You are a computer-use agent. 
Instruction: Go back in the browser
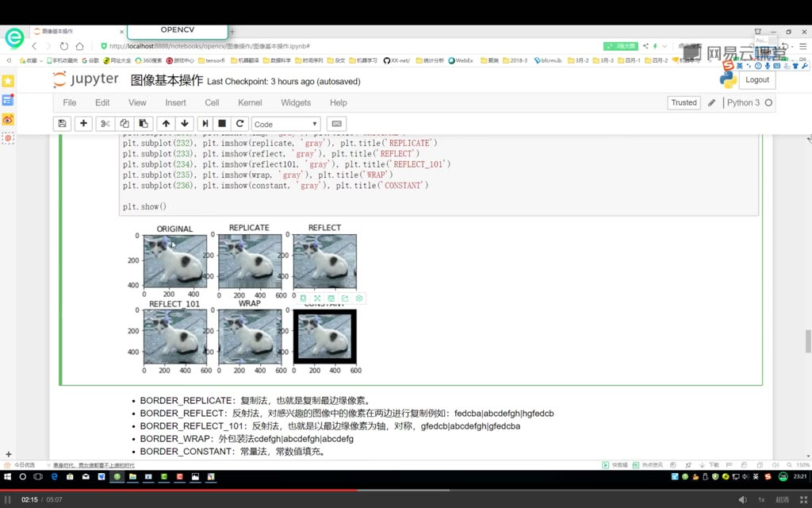34,46
